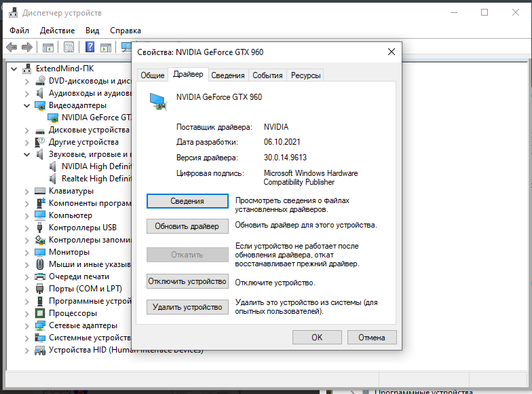The image size is (532, 394).
Task: Collapse the Видеоадаптеры node
Action: tap(27, 106)
